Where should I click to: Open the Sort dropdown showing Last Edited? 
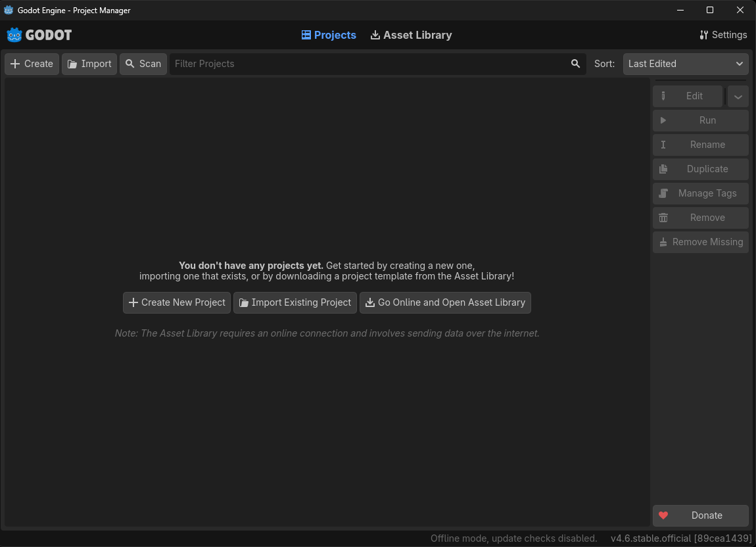(x=686, y=64)
